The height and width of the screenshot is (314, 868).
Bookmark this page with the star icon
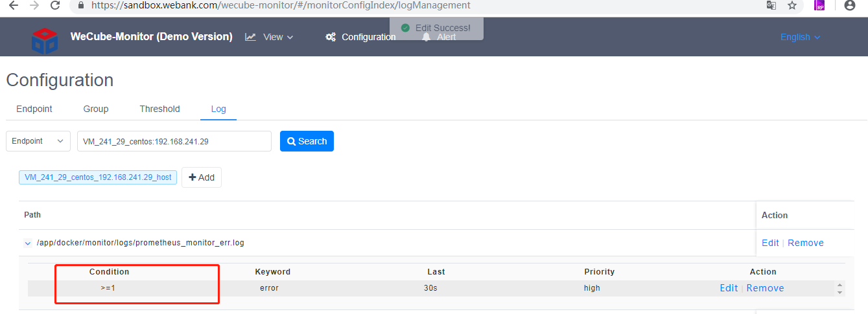coord(792,5)
